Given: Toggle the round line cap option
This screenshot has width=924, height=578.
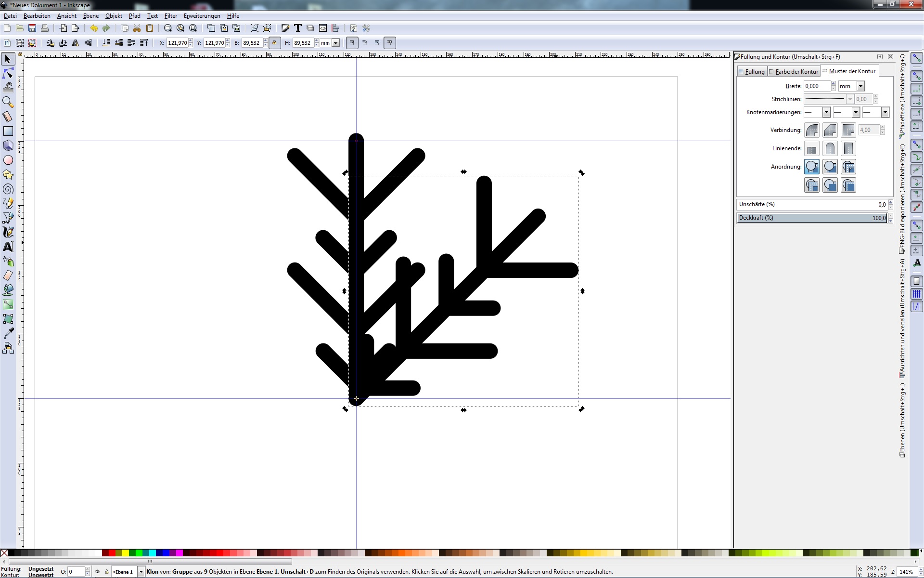Looking at the screenshot, I should pyautogui.click(x=830, y=148).
